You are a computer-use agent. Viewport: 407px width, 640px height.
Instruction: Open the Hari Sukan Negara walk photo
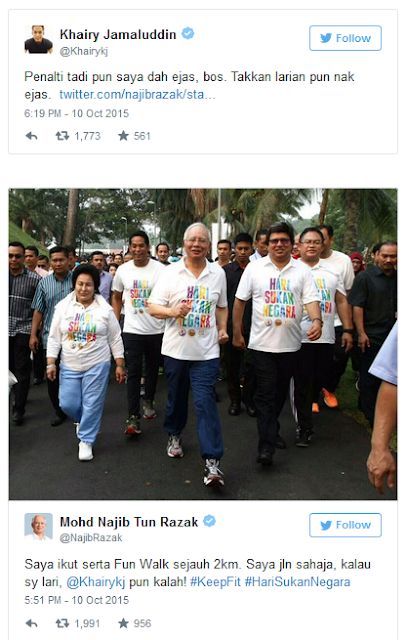[x=203, y=344]
